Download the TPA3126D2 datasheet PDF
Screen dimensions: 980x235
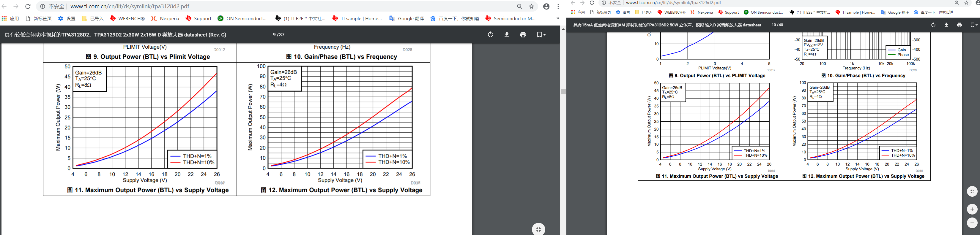[946, 25]
